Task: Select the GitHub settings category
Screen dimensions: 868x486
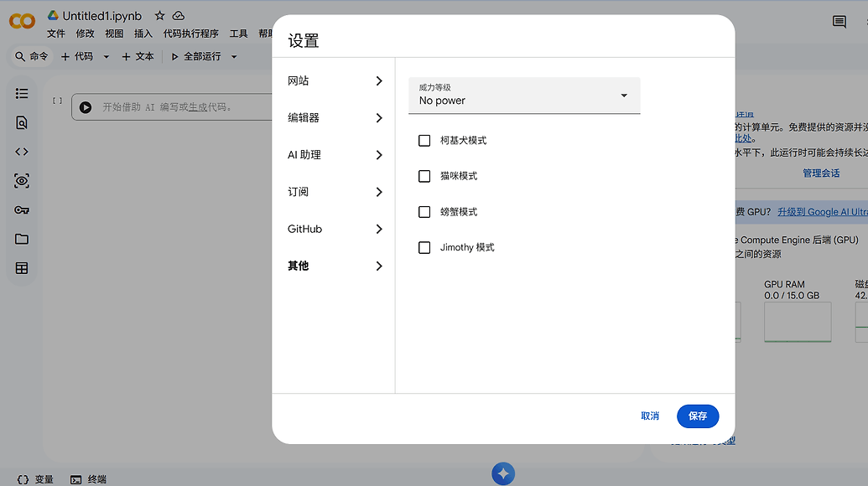Action: click(x=334, y=229)
